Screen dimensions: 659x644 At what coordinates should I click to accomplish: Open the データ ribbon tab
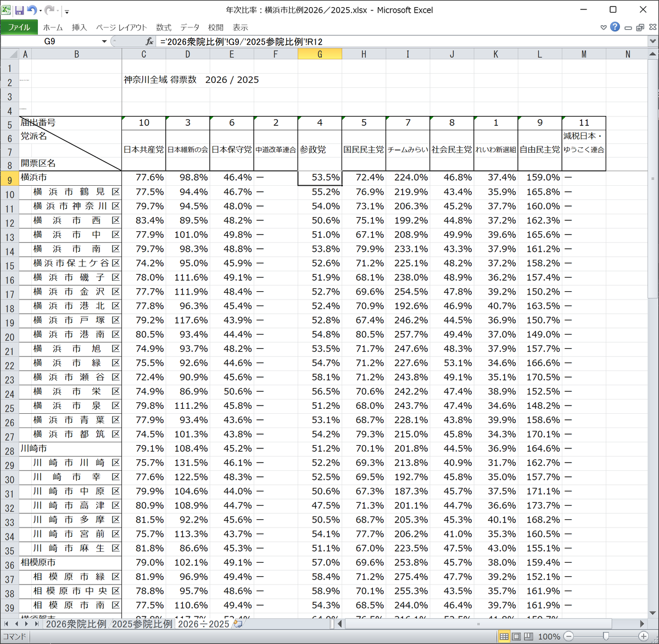[190, 27]
